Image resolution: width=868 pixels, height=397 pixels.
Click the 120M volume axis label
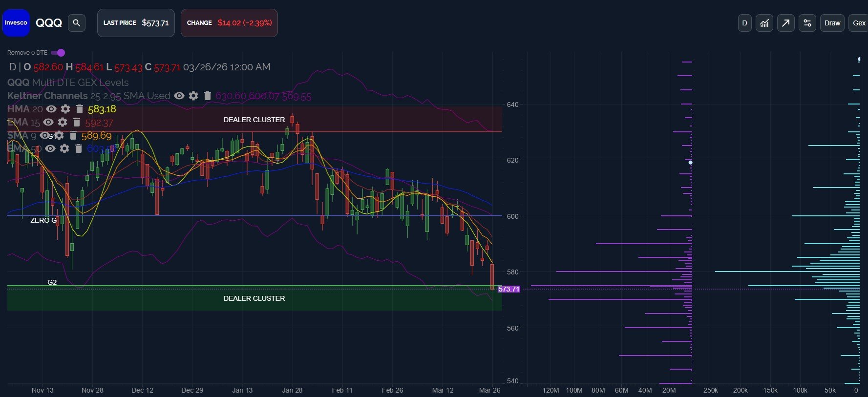pyautogui.click(x=550, y=390)
